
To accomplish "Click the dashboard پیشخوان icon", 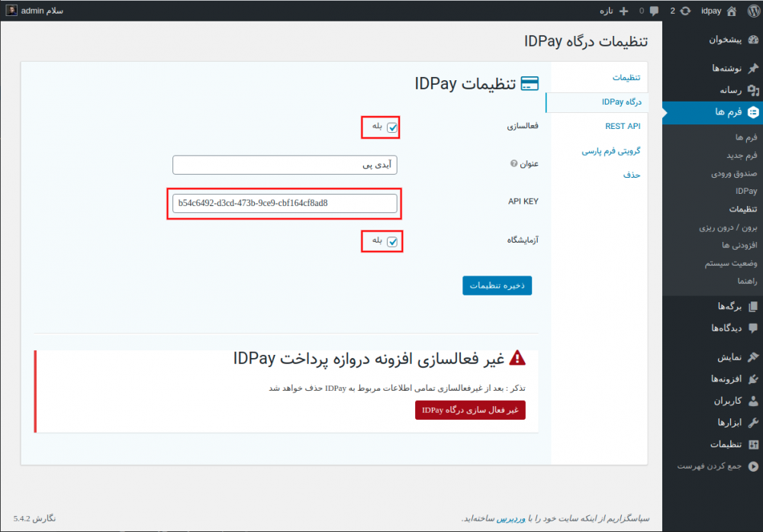I will click(x=753, y=40).
